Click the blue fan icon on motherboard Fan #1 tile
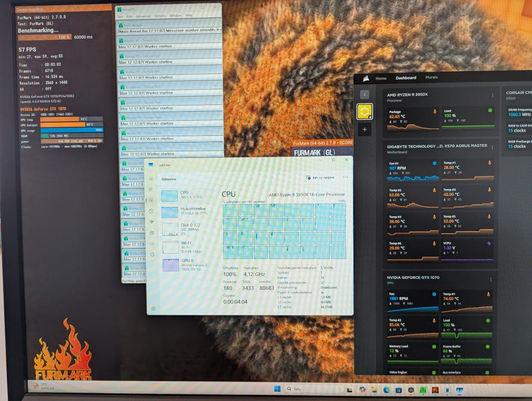This screenshot has height=401, width=532. pyautogui.click(x=434, y=163)
